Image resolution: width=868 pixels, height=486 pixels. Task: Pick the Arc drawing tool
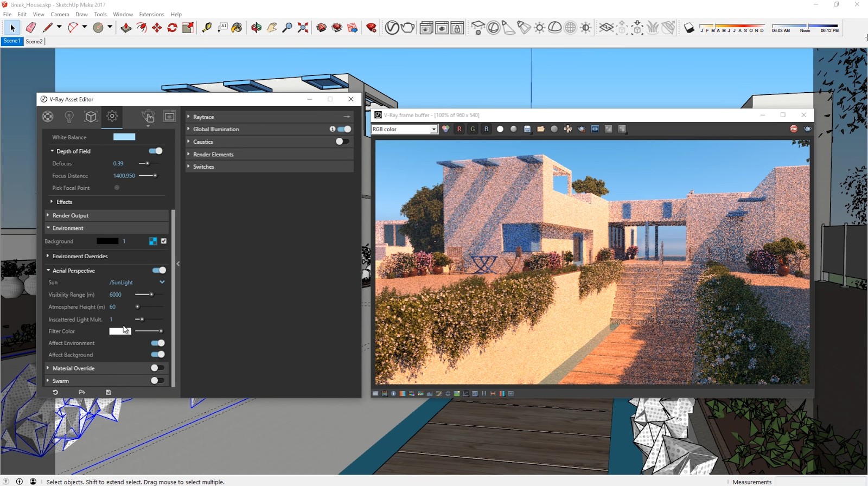(x=73, y=28)
